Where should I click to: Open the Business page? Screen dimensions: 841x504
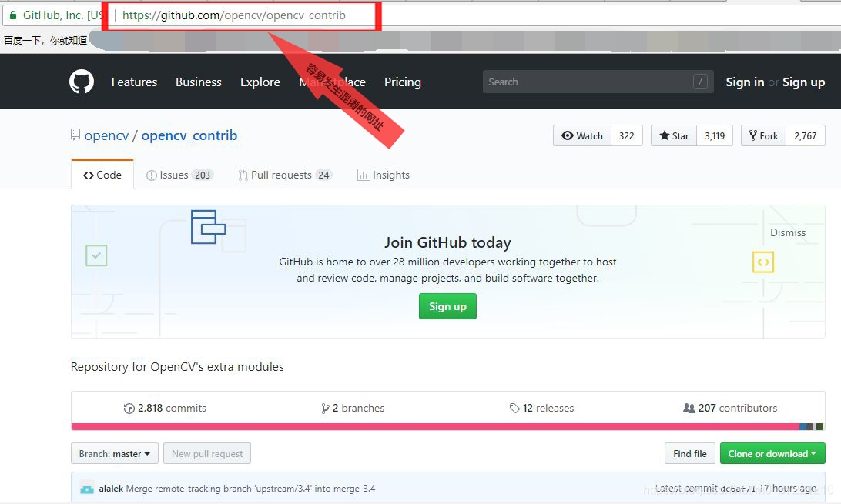(199, 82)
